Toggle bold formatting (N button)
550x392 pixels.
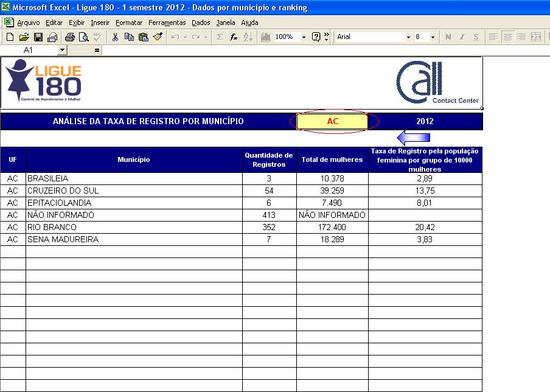pyautogui.click(x=448, y=37)
